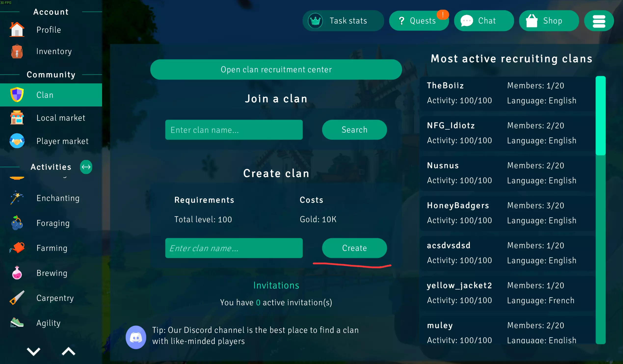Click the Brewing potion icon
The width and height of the screenshot is (623, 364).
17,273
